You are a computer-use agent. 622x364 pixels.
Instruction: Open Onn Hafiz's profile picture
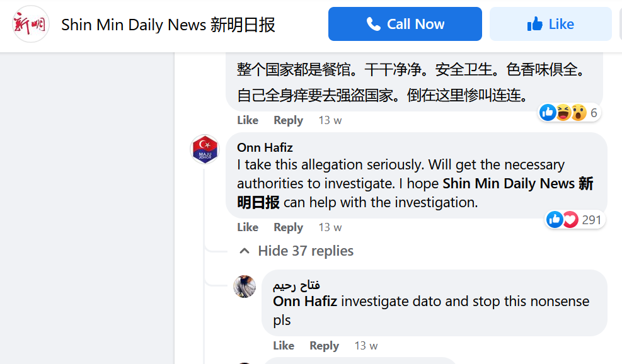205,150
